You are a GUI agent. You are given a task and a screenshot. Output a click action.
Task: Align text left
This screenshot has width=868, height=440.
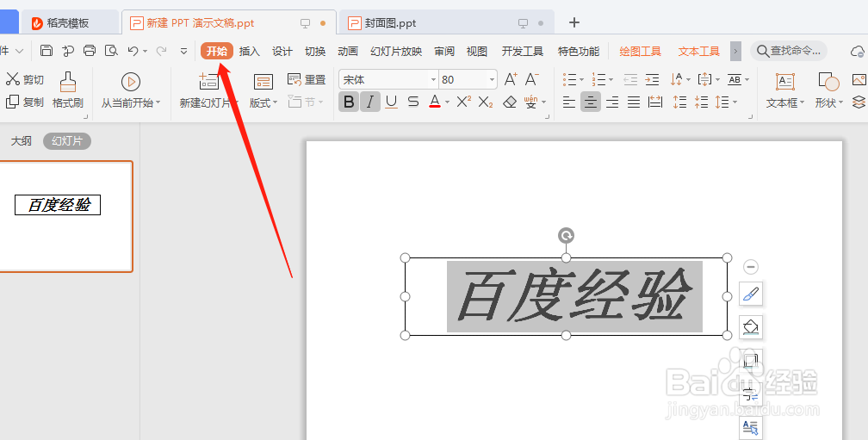pyautogui.click(x=569, y=102)
